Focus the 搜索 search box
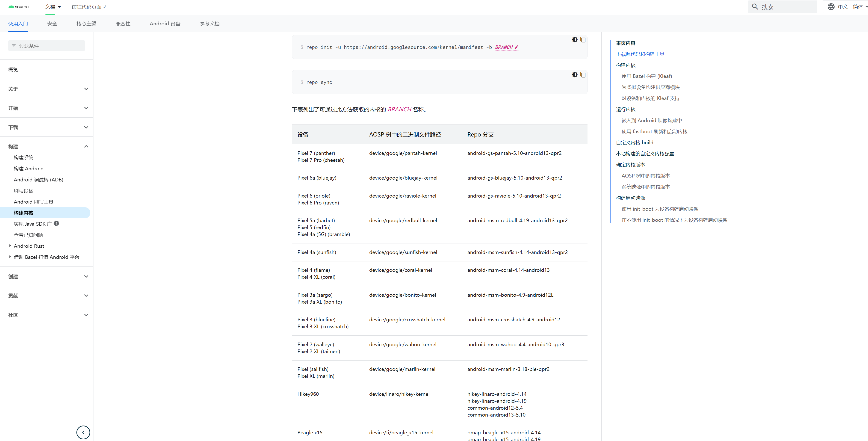The width and height of the screenshot is (868, 441). click(782, 7)
